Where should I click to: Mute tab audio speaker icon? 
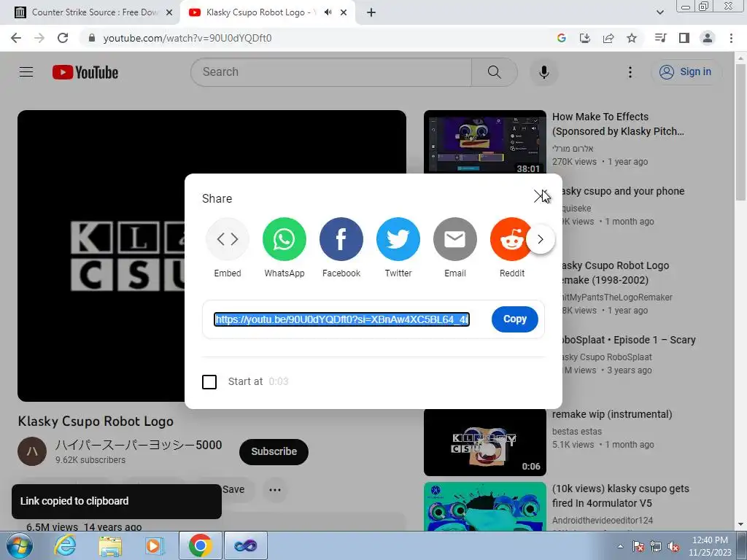coord(328,12)
